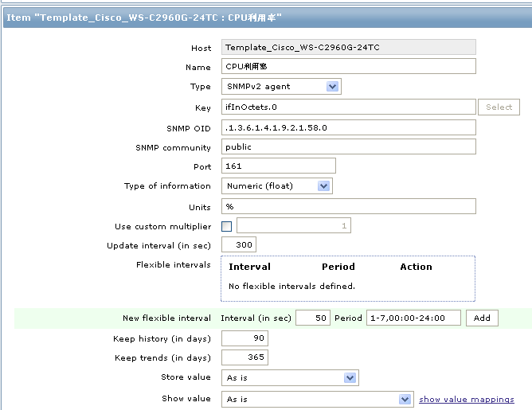Expand the Show value dropdown
532x410 pixels.
coord(318,399)
